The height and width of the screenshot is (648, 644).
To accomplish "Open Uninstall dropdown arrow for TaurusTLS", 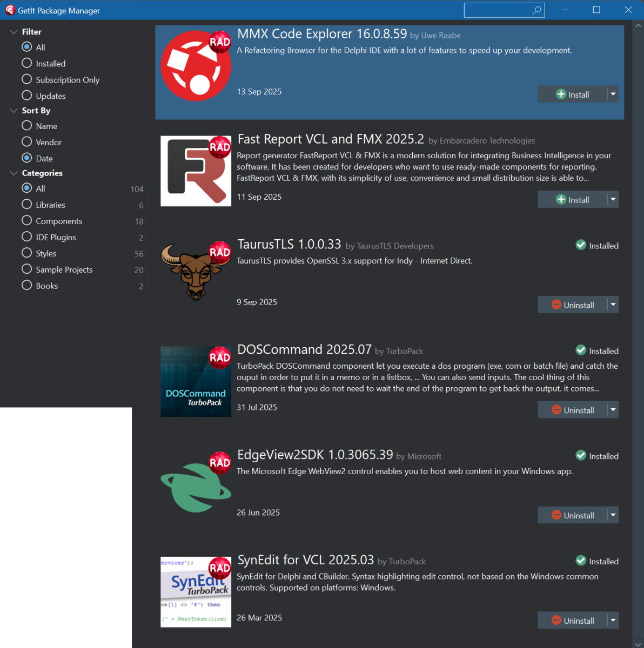I will (613, 305).
